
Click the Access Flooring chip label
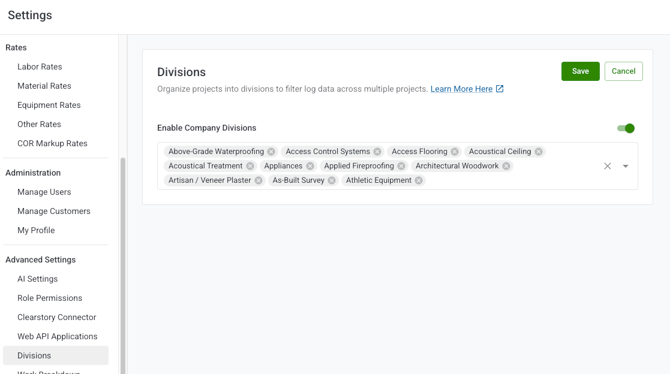(x=420, y=152)
